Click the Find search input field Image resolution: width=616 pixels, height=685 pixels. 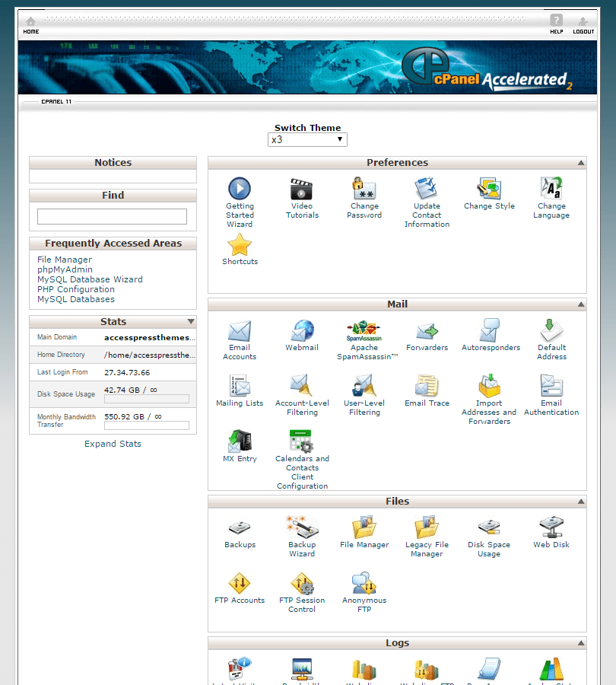112,217
